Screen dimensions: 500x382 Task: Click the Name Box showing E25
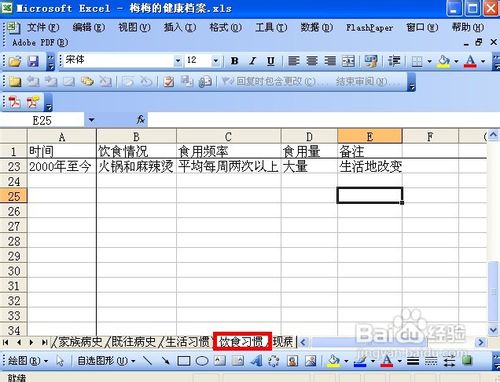42,120
